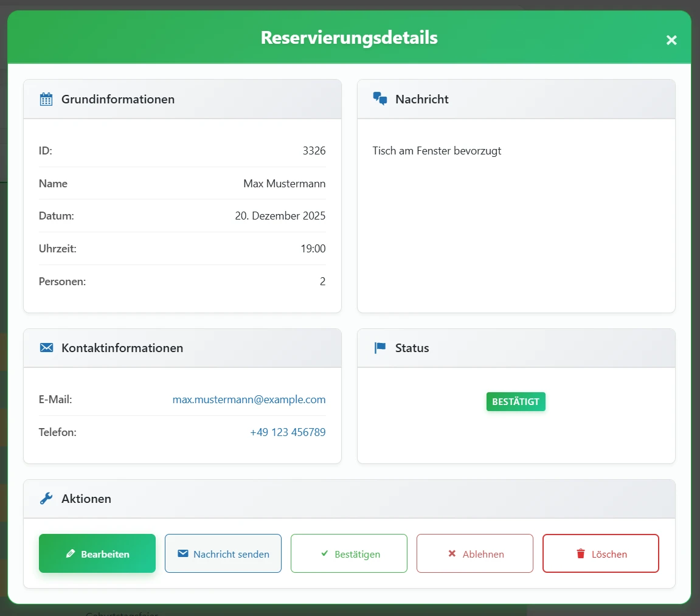Close the Reservierungsdetails dialog
Screen dimensions: 700x616
[671, 40]
